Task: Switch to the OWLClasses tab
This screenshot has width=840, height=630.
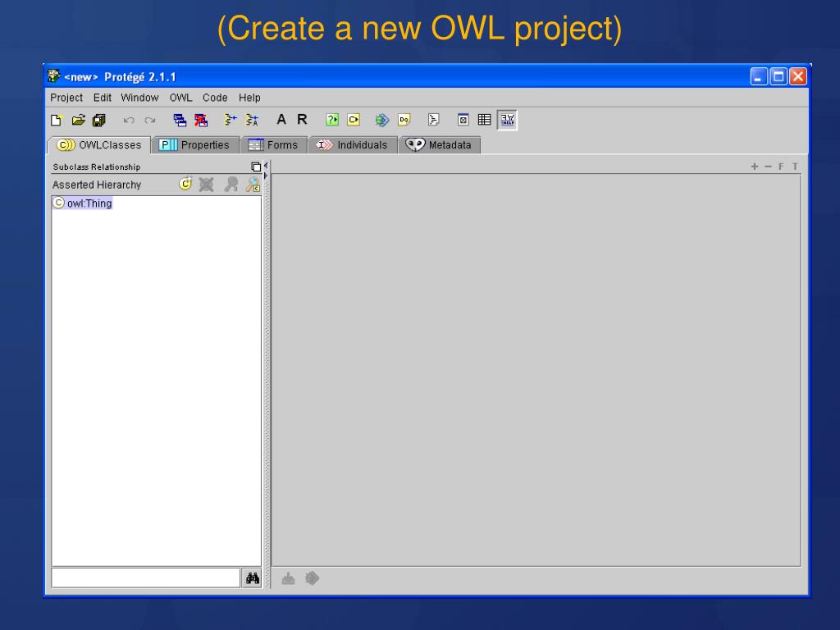Action: (99, 145)
